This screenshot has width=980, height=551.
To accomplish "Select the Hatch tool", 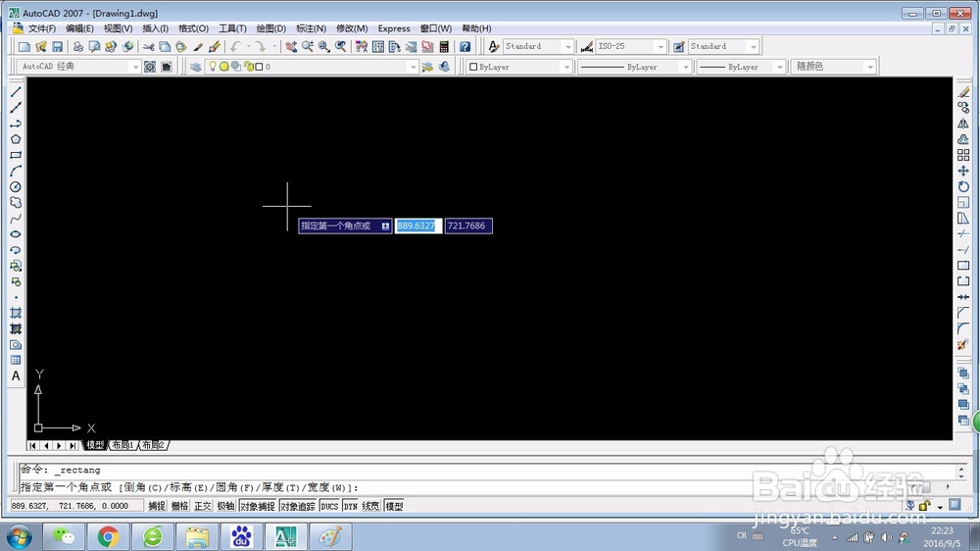I will (16, 313).
